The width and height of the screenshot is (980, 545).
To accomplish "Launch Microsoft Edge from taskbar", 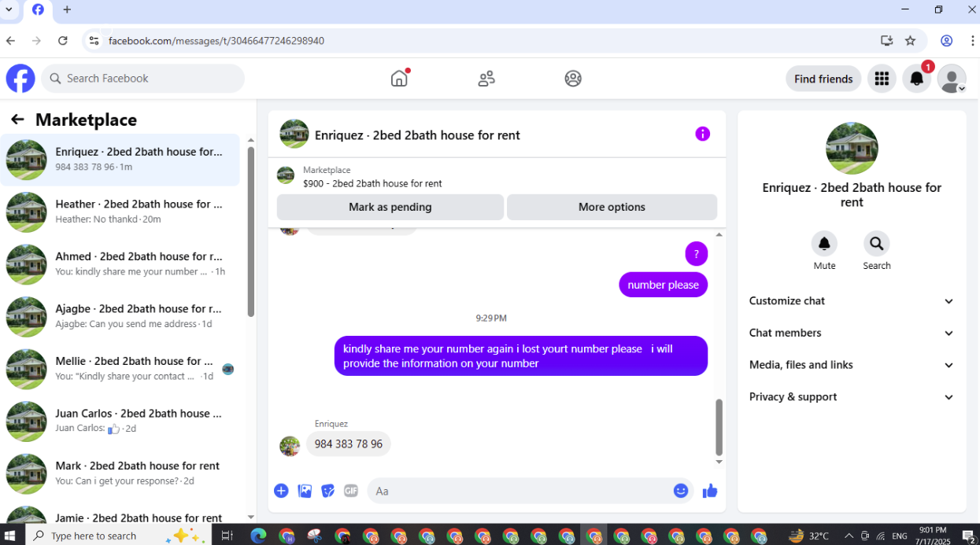I will 258,536.
